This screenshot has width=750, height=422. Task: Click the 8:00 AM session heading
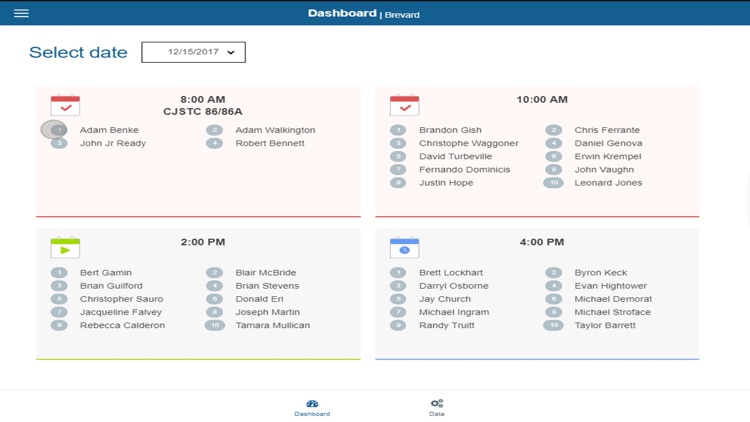point(203,100)
